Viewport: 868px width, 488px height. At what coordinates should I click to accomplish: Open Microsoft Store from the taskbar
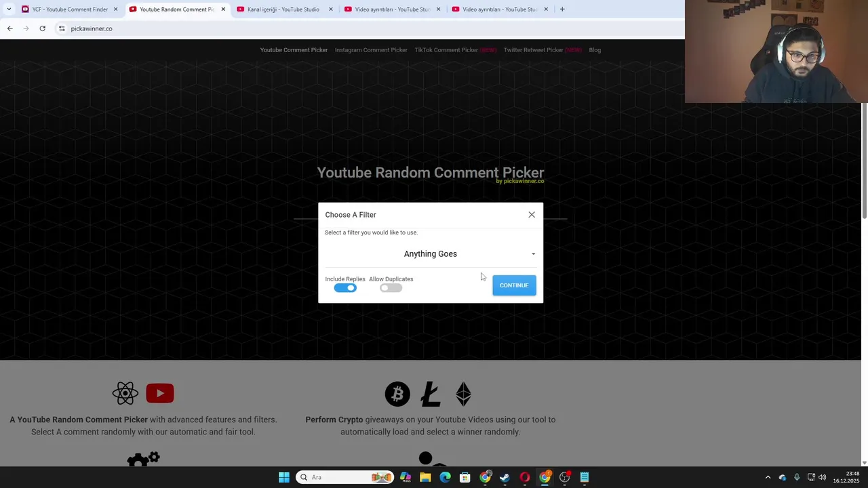point(465,477)
